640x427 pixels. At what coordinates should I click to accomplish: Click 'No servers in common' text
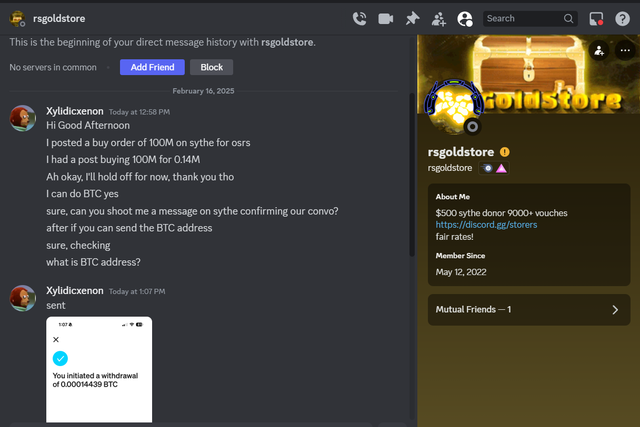click(53, 67)
